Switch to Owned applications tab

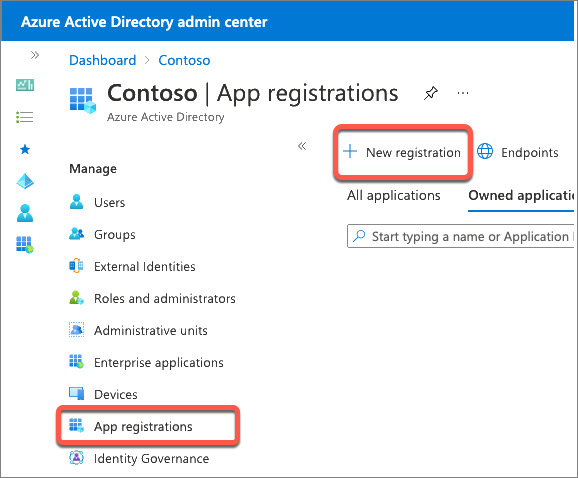(x=521, y=195)
